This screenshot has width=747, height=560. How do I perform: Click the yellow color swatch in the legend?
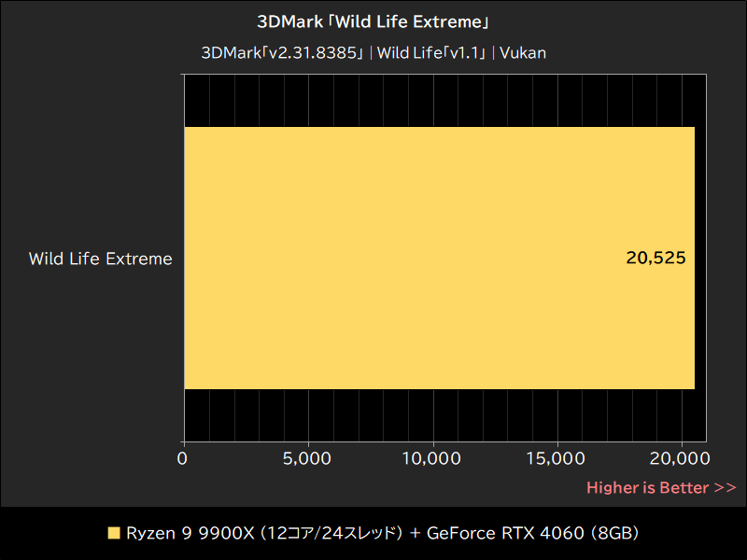tap(113, 533)
